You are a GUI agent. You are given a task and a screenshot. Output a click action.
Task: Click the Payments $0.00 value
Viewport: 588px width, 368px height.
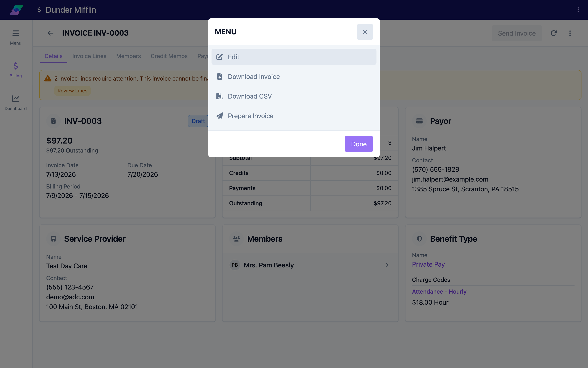point(384,188)
